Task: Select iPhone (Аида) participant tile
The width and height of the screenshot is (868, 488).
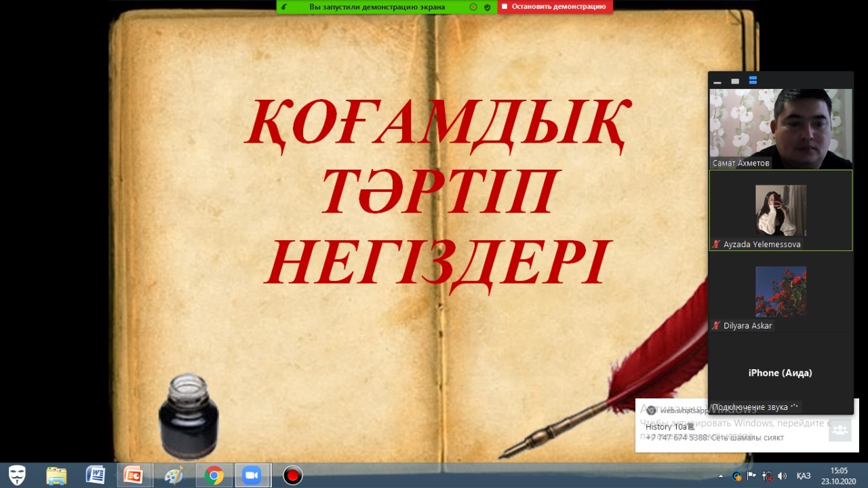Action: 781,373
